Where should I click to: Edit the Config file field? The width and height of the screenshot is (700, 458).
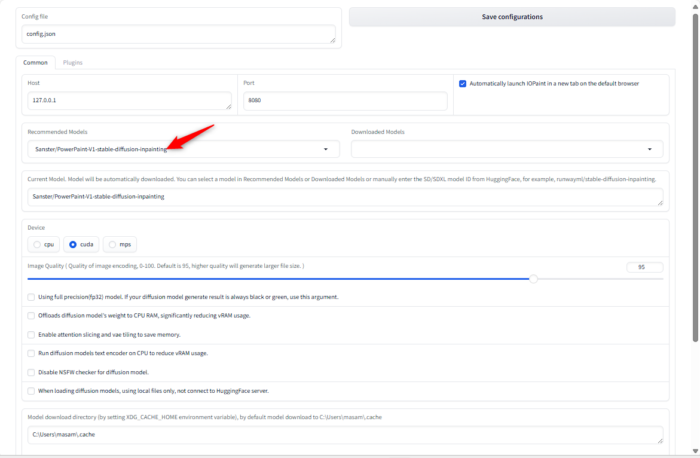pos(178,34)
